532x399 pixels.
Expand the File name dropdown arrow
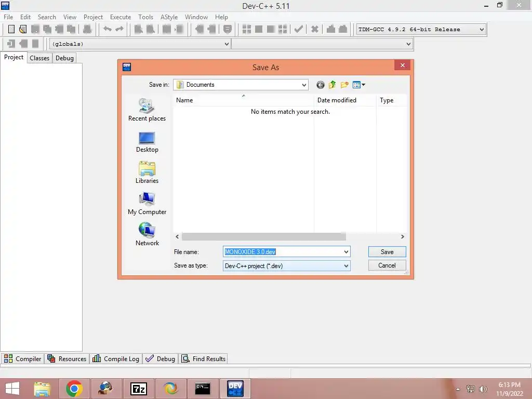click(x=345, y=252)
